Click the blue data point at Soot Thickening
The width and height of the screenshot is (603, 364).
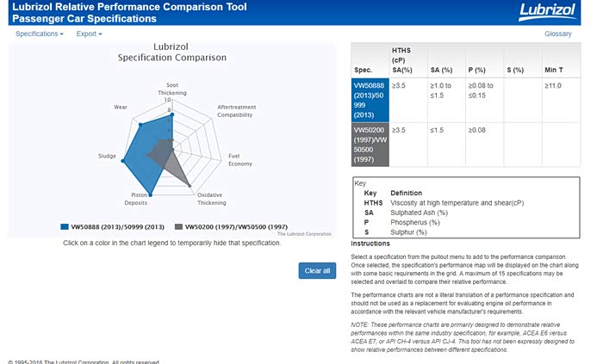tap(172, 114)
